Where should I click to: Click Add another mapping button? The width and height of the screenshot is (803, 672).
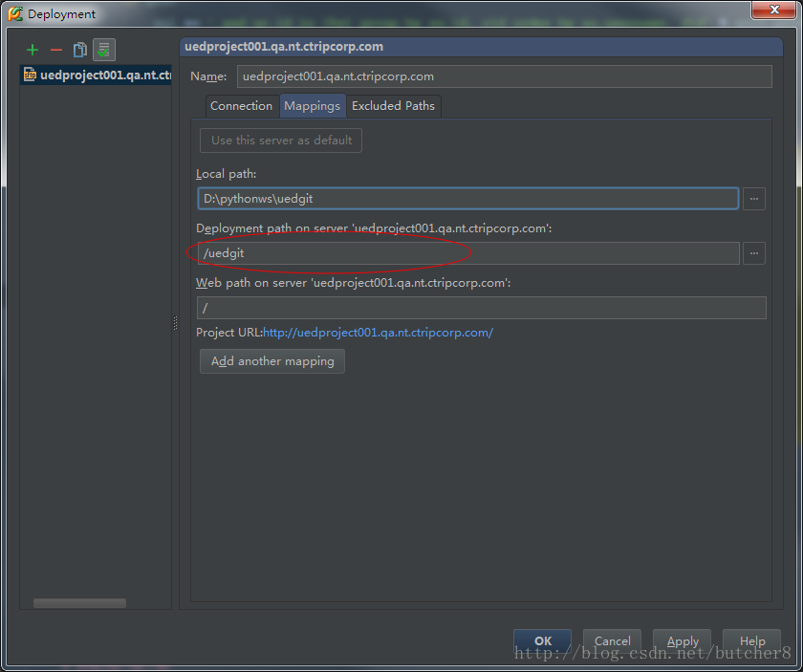click(271, 361)
